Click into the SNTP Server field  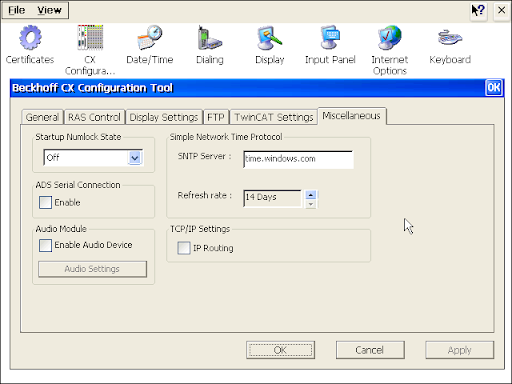coord(298,159)
